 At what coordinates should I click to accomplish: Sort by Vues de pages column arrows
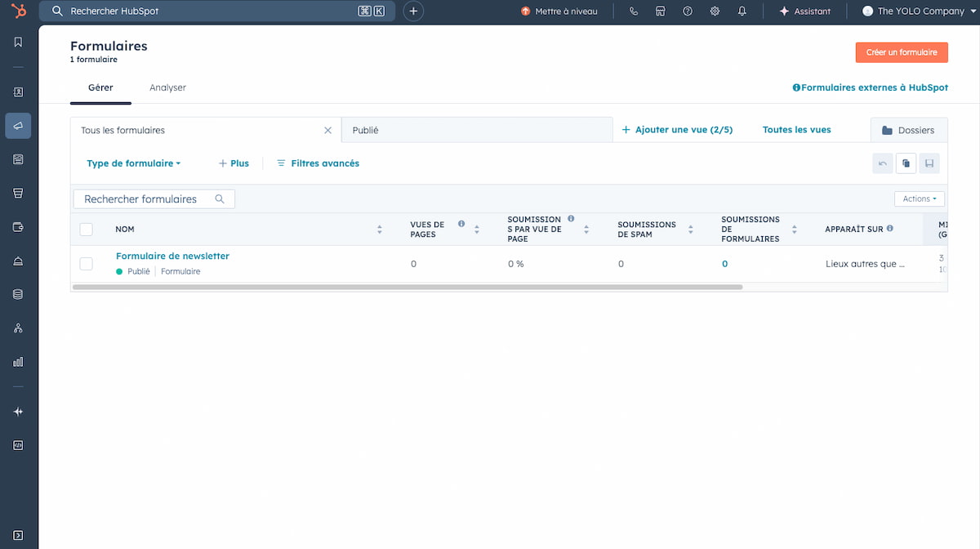coord(477,230)
